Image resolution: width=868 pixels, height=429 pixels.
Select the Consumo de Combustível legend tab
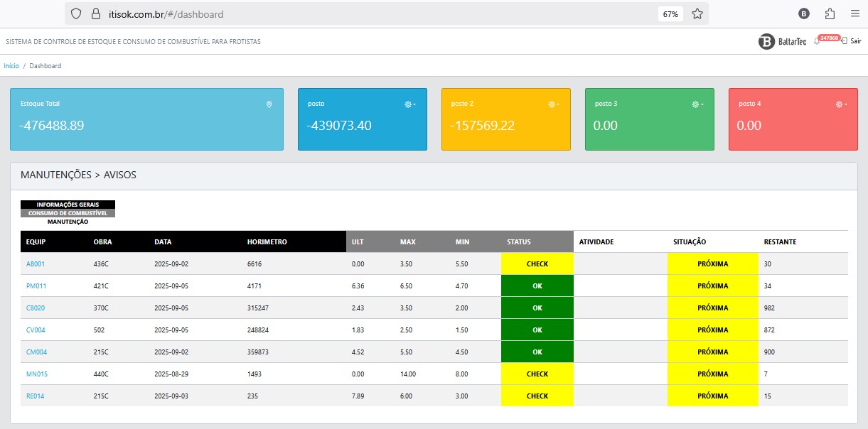tap(68, 213)
